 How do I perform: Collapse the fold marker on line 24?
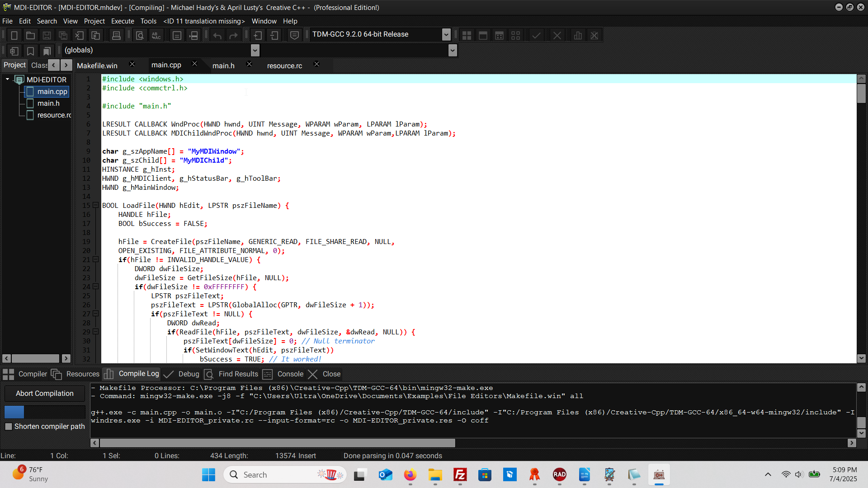[x=96, y=286]
